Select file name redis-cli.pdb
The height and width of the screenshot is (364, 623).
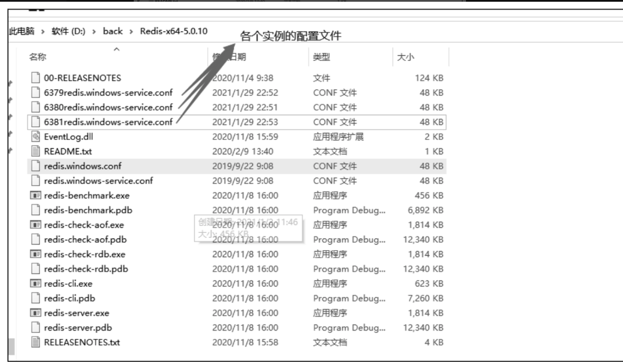[69, 298]
